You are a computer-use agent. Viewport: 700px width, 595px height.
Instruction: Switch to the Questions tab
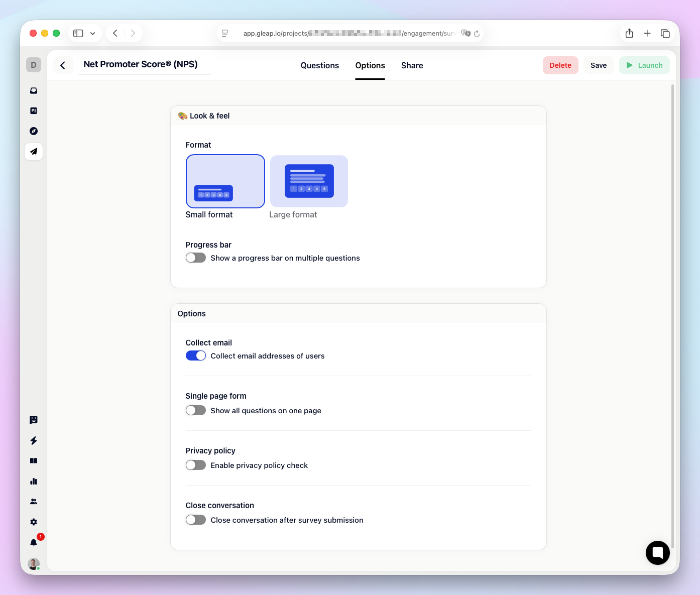coord(320,65)
